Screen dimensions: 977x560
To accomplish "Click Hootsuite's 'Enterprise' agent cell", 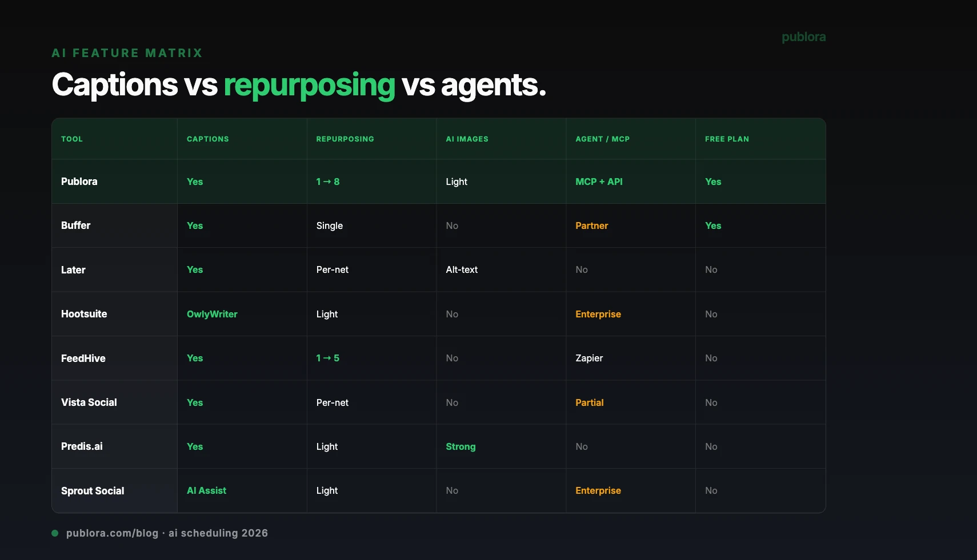I will [598, 314].
